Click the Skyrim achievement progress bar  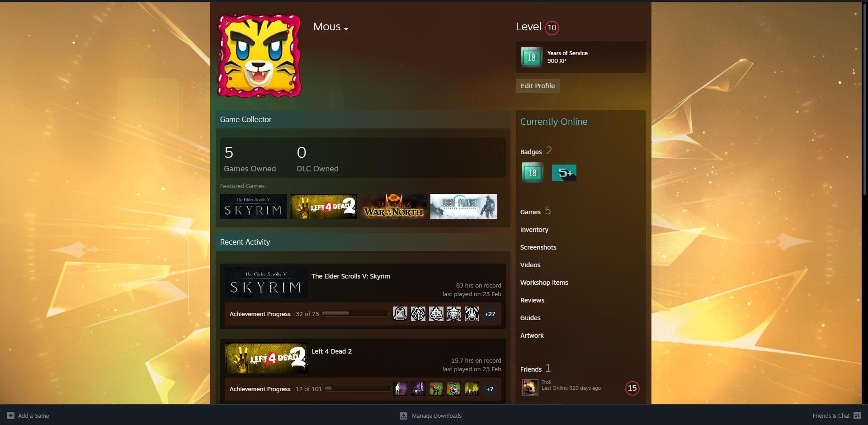point(355,313)
